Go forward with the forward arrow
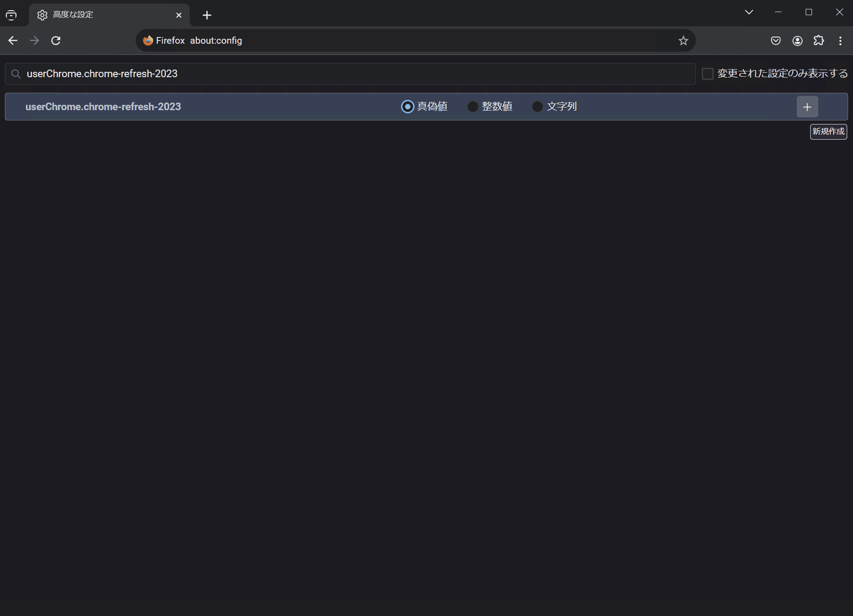Image resolution: width=853 pixels, height=616 pixels. click(x=34, y=41)
